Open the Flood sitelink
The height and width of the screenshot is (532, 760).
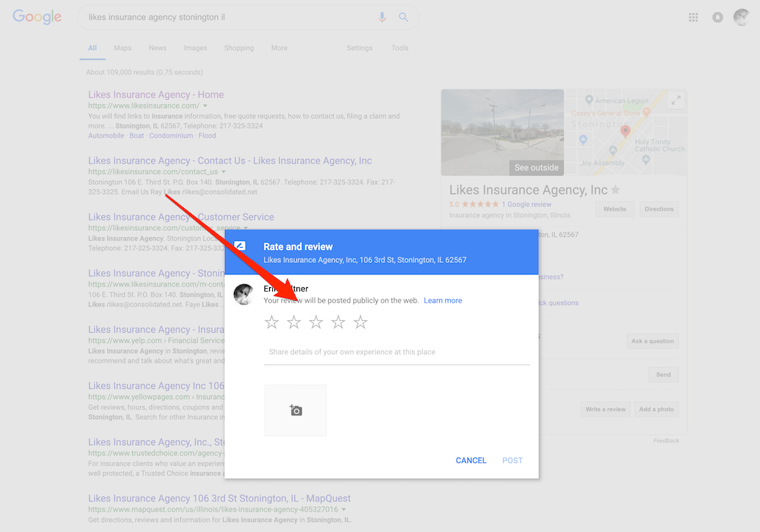207,136
